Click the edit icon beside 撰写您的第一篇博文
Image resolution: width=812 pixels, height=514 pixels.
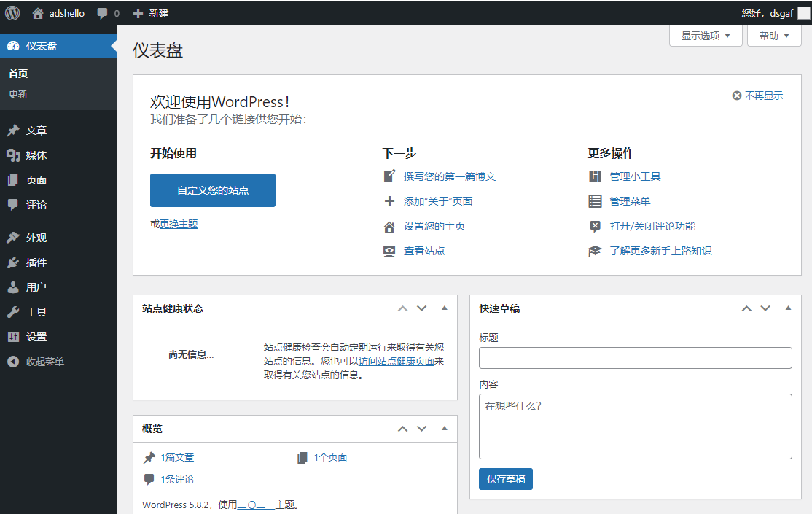[389, 176]
